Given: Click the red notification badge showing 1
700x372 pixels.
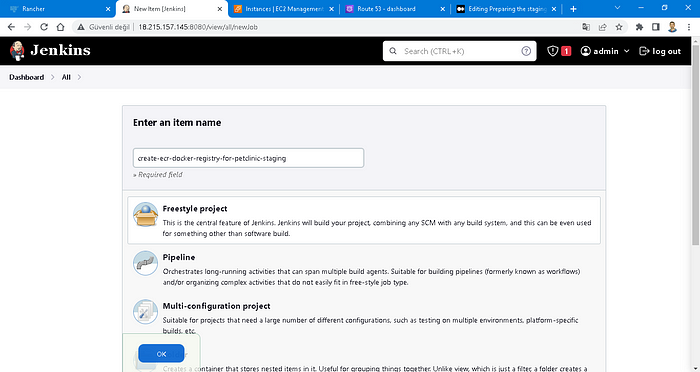Looking at the screenshot, I should pyautogui.click(x=566, y=51).
